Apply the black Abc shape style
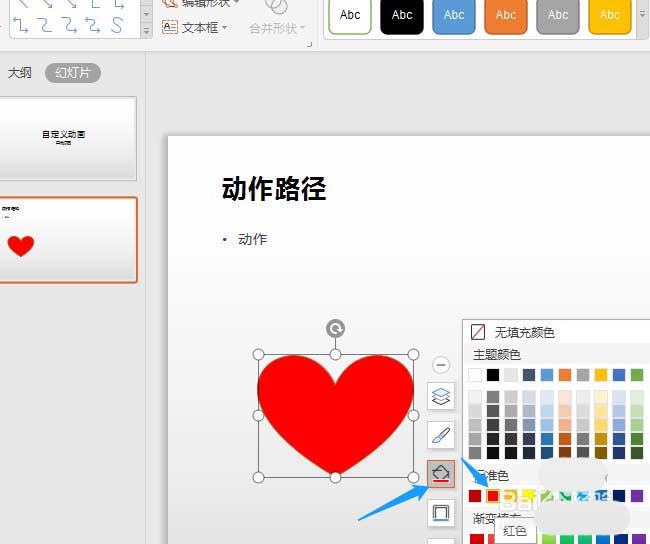650x544 pixels. coord(402,15)
